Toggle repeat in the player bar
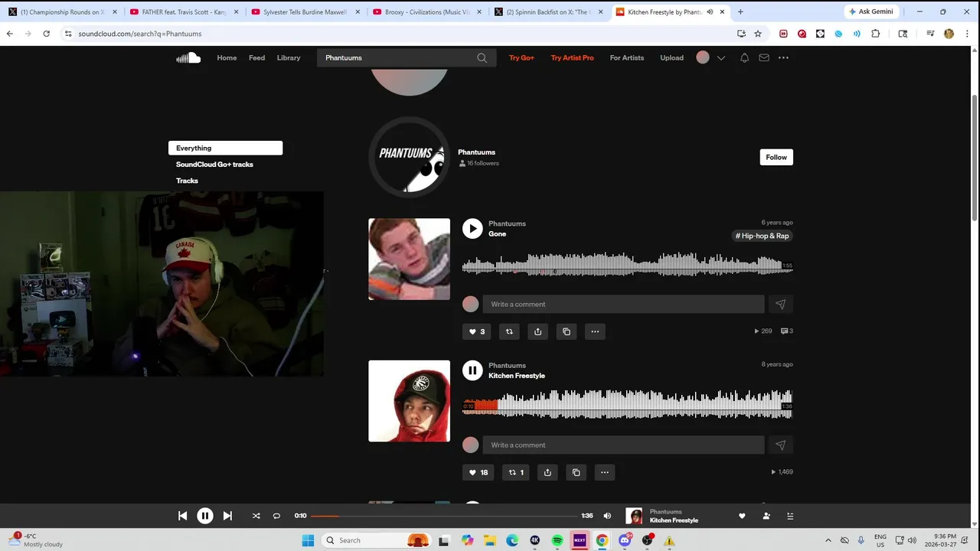The image size is (980, 551). pos(276,516)
